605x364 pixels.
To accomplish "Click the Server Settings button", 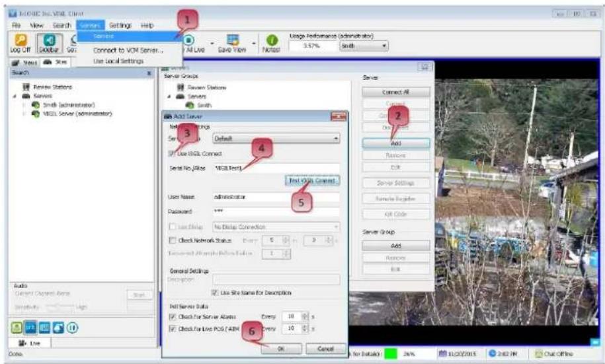I will (x=396, y=183).
